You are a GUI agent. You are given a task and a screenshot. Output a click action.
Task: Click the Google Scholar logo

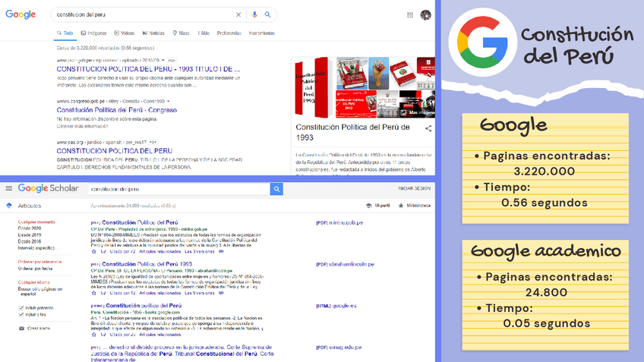48,188
